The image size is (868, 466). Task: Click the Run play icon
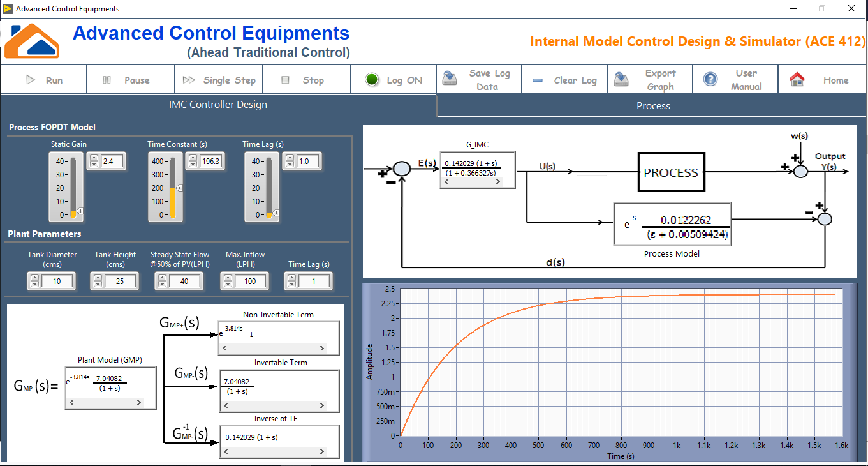tap(31, 80)
